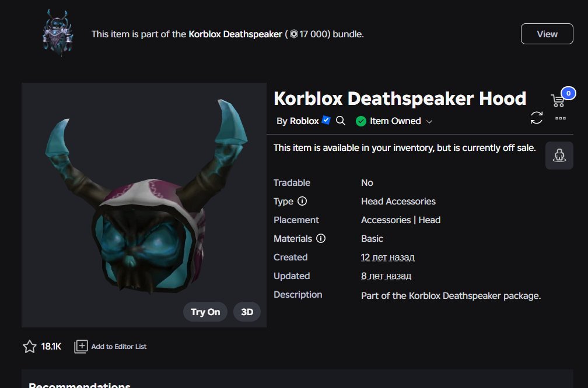Open the three-dot more options menu
This screenshot has height=388, width=588.
click(x=561, y=118)
